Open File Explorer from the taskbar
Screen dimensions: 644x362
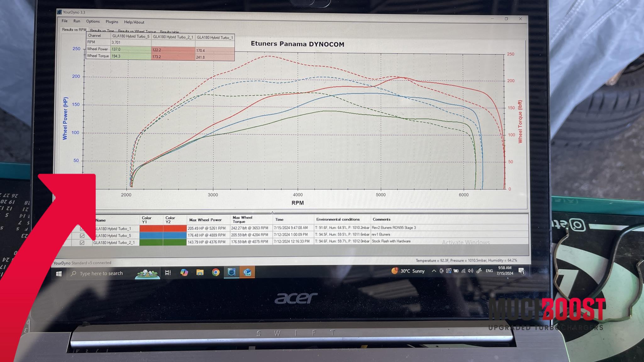200,272
